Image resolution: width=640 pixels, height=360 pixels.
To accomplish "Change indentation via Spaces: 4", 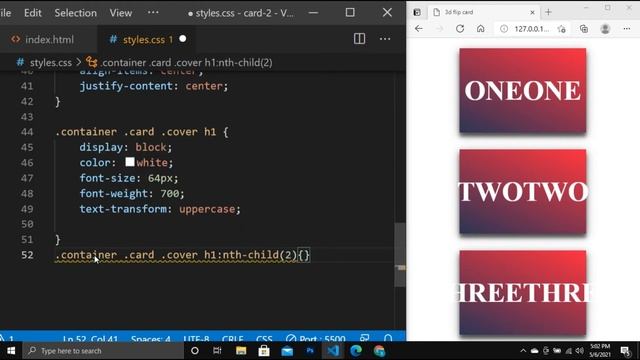I will [151, 339].
